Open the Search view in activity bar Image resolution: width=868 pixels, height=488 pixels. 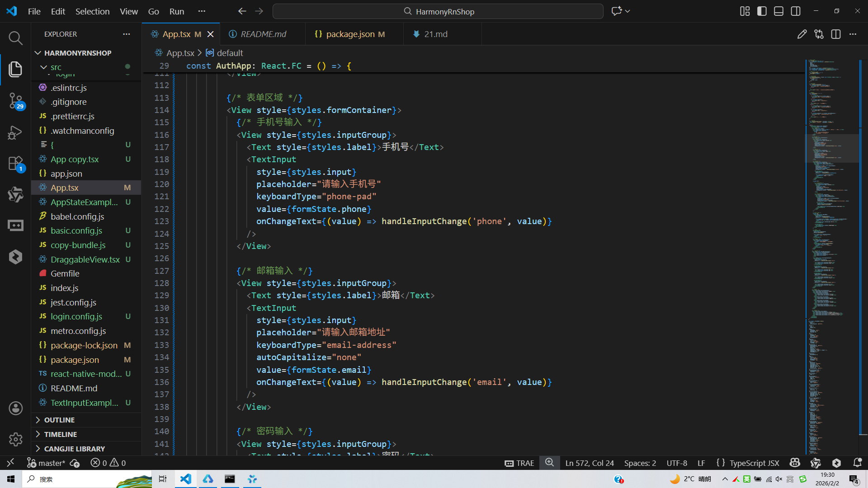15,38
